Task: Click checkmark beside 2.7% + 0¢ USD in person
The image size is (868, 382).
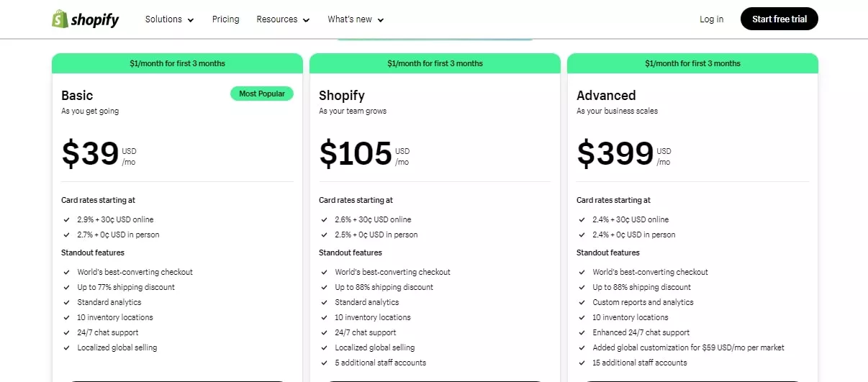Action: coord(66,235)
